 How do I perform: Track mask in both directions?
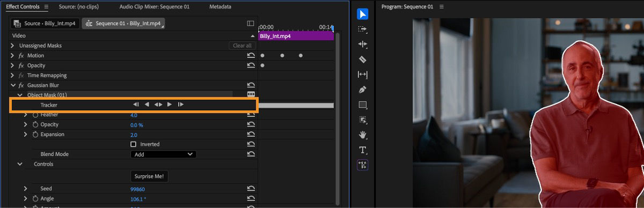pos(158,105)
